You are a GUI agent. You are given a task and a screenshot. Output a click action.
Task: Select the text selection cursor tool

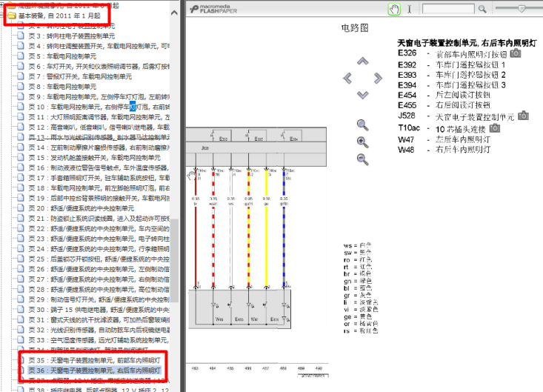(409, 9)
